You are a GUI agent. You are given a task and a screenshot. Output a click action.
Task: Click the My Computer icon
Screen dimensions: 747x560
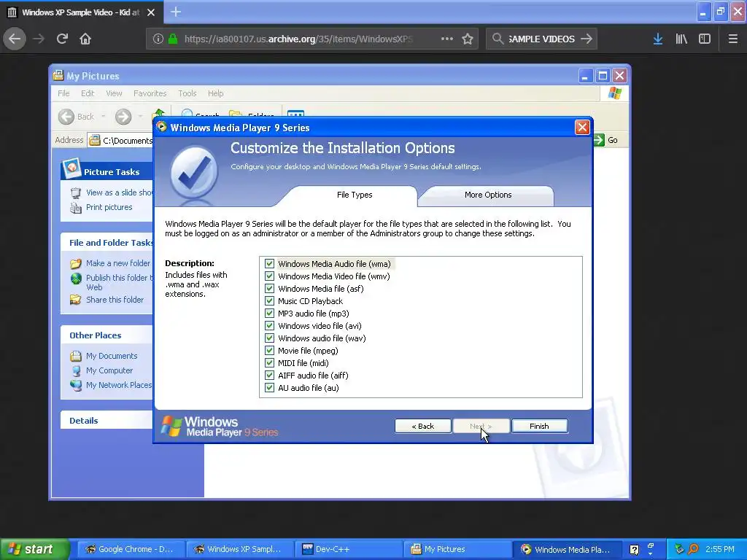76,371
